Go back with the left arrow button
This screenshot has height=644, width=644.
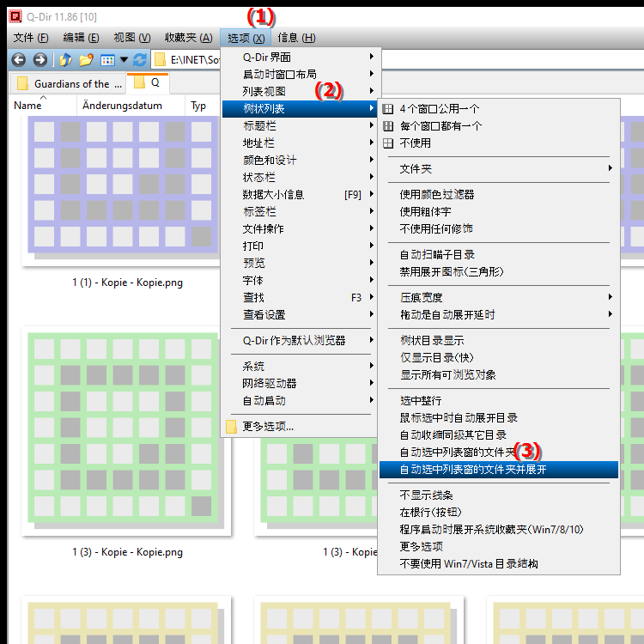19,60
